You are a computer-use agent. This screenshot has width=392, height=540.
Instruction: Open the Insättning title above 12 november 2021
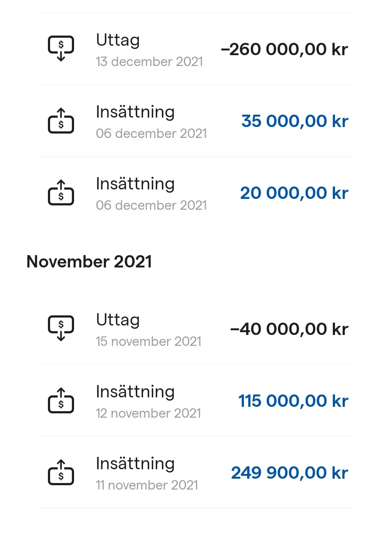click(x=135, y=392)
